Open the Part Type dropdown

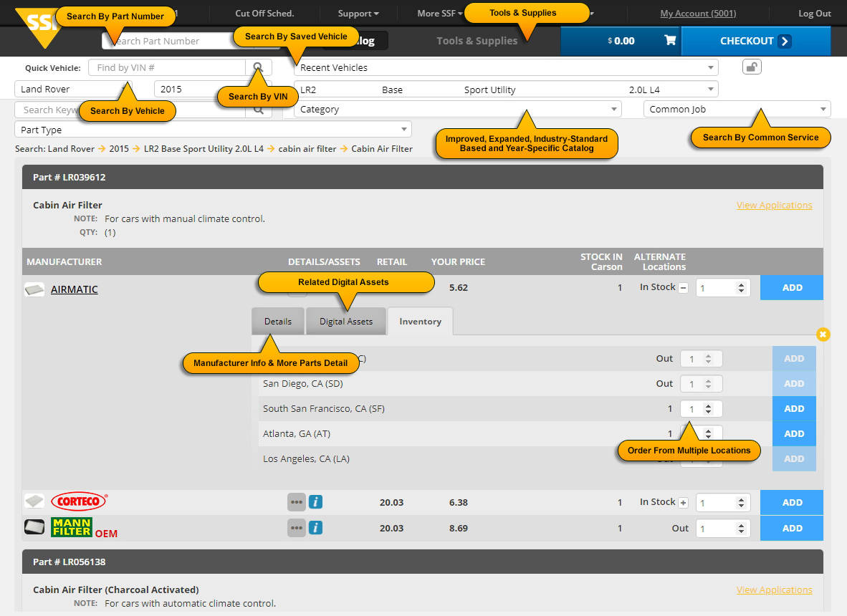tap(213, 130)
